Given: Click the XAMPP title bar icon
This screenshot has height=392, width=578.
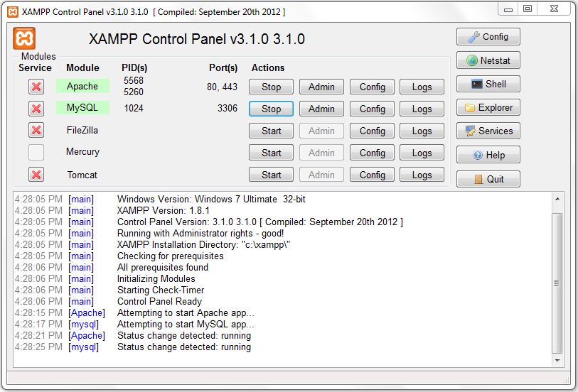Looking at the screenshot, I should pos(13,12).
